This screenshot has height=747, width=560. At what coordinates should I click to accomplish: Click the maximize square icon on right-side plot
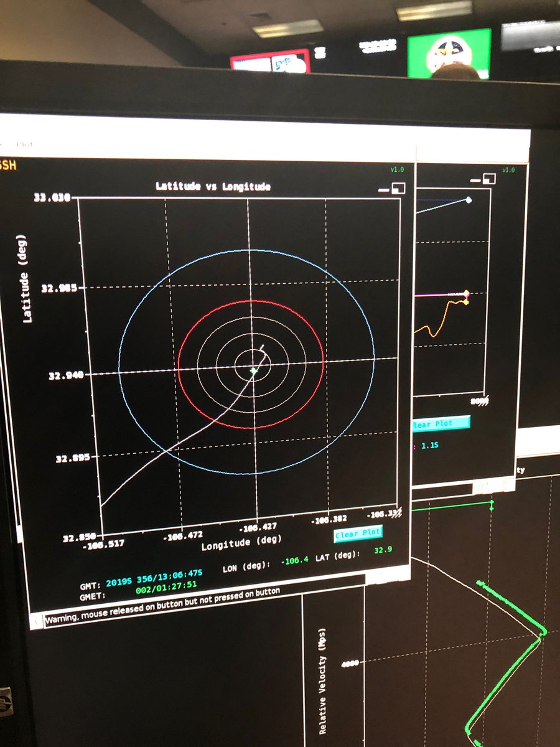[x=489, y=179]
